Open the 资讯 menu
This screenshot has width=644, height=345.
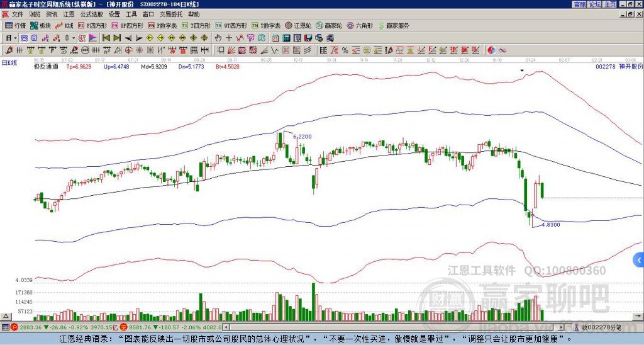click(52, 14)
